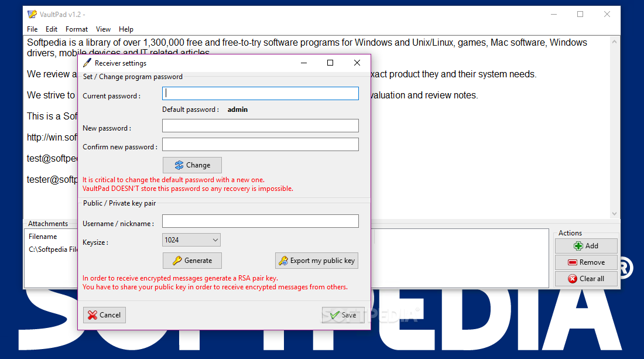Click the 'VaultPad DOESN'T store this password' warning
644x359 pixels.
click(x=188, y=189)
